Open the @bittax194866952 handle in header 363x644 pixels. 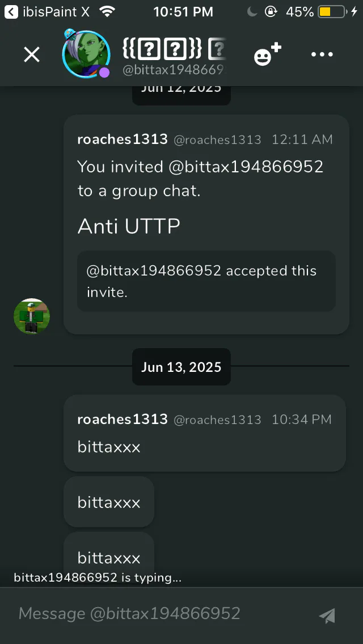[x=174, y=70]
